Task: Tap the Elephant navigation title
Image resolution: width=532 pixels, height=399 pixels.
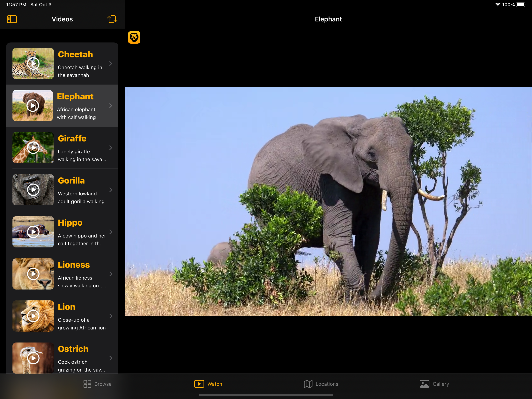Action: (328, 19)
